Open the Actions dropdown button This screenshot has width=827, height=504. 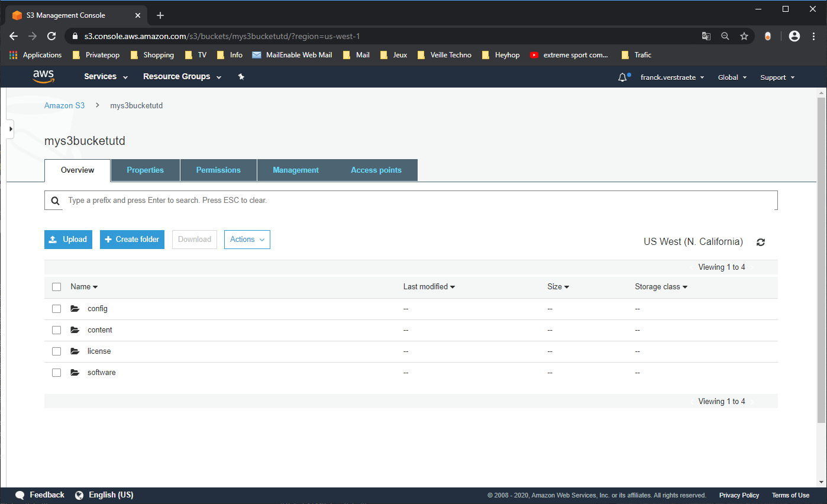[247, 240]
